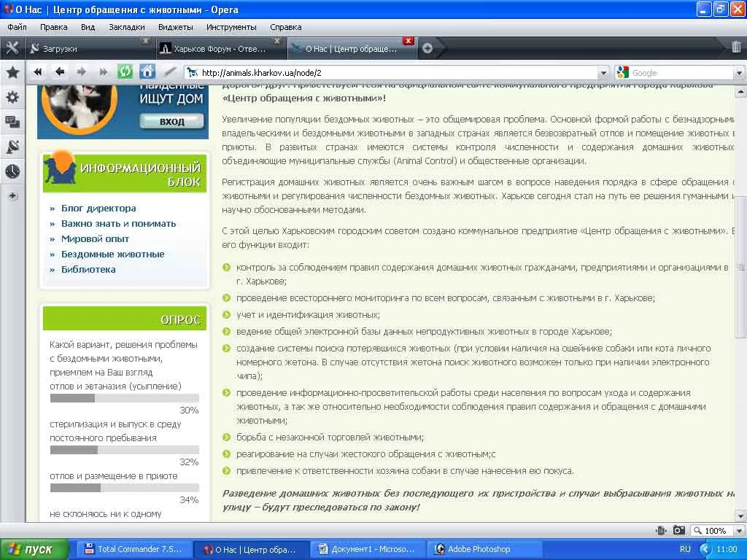Open the Windows panel icon in sidebar

click(x=12, y=122)
